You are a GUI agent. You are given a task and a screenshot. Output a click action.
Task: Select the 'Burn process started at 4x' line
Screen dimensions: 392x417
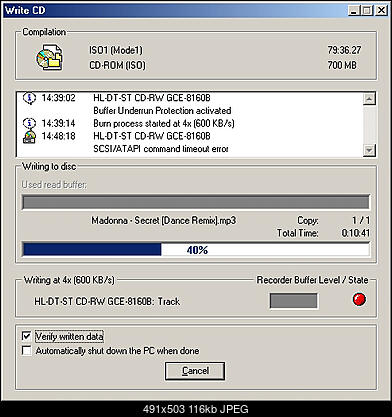(164, 123)
